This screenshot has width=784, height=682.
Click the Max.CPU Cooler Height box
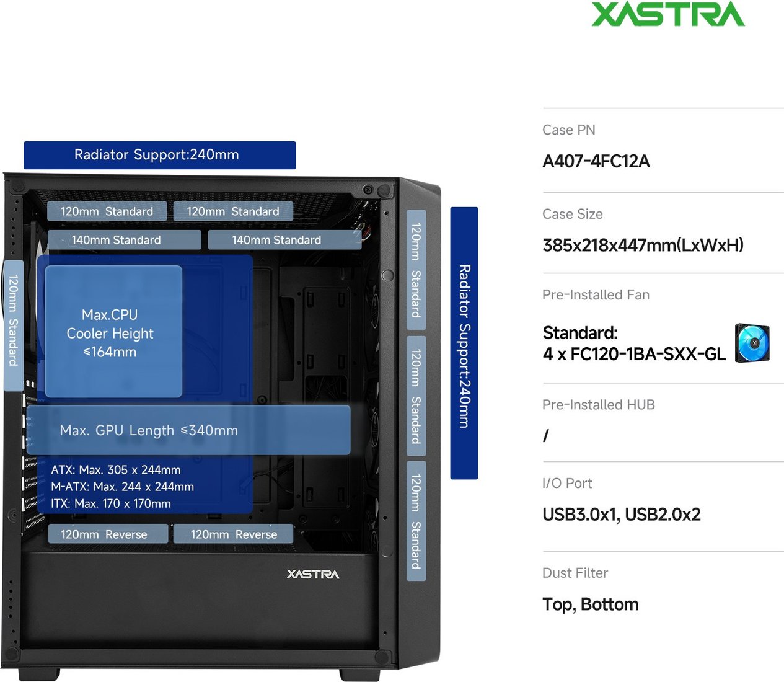point(113,332)
